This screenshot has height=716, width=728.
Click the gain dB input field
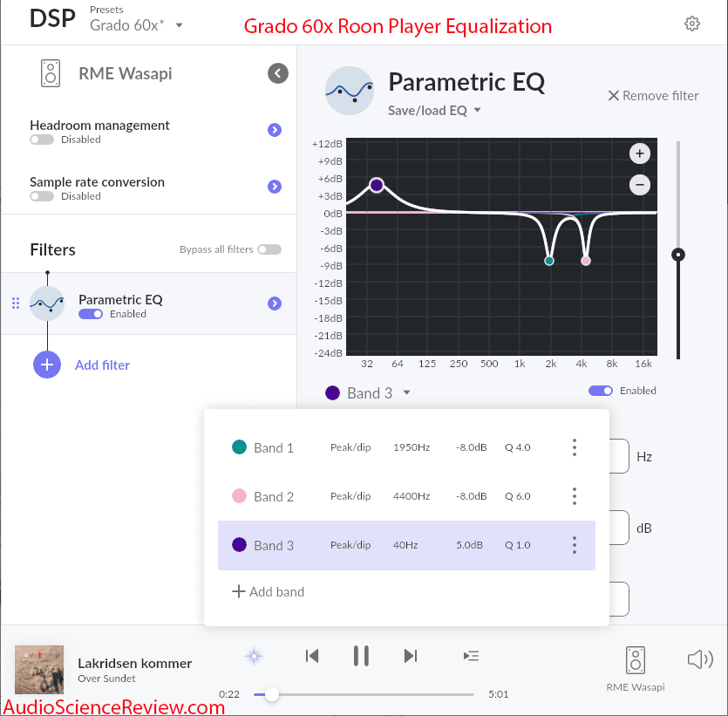pyautogui.click(x=619, y=528)
